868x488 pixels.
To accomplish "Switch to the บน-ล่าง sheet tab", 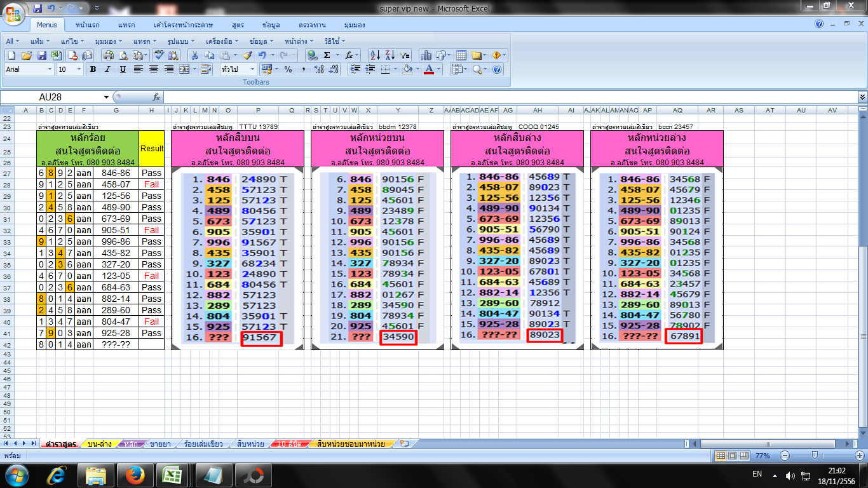I will pyautogui.click(x=100, y=444).
